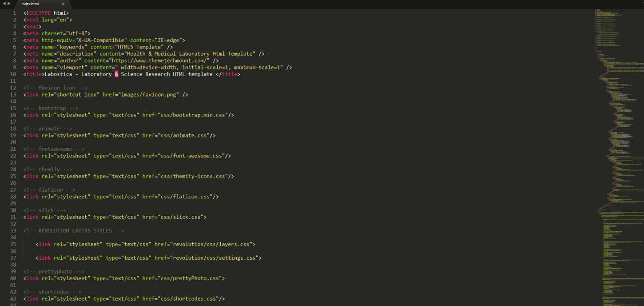Click the "viewport" meta name
Viewport: 644px width, 306px height.
point(72,67)
